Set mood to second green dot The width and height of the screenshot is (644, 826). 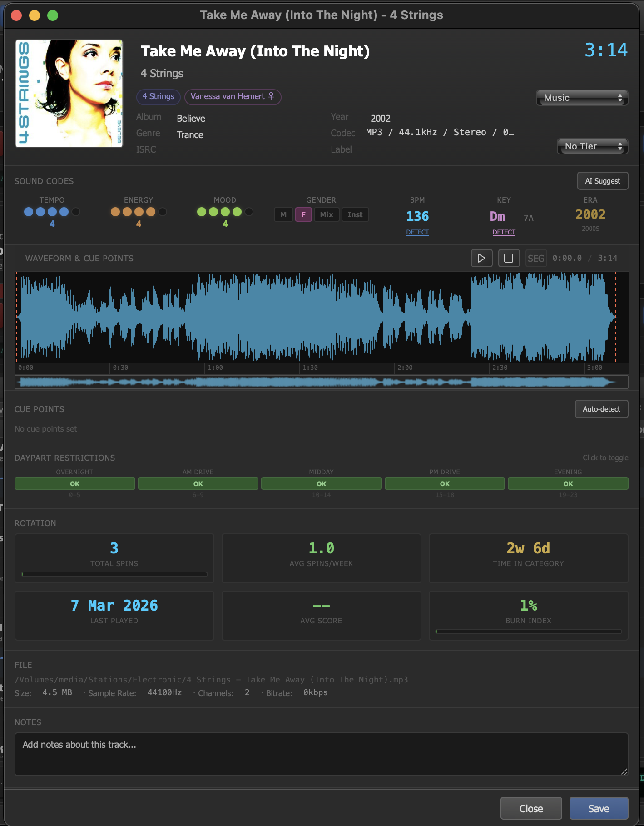[213, 212]
